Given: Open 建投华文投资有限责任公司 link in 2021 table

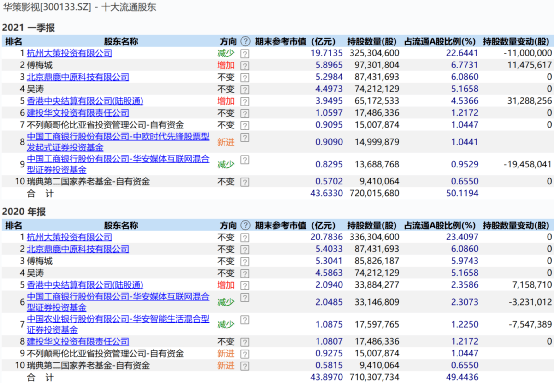Looking at the screenshot, I should (78, 113).
